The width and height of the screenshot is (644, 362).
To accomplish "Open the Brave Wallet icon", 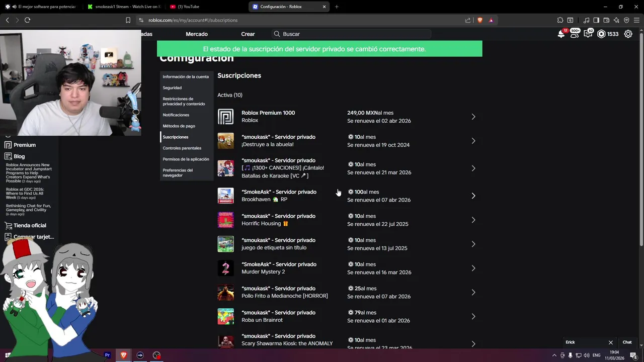I will point(606,20).
